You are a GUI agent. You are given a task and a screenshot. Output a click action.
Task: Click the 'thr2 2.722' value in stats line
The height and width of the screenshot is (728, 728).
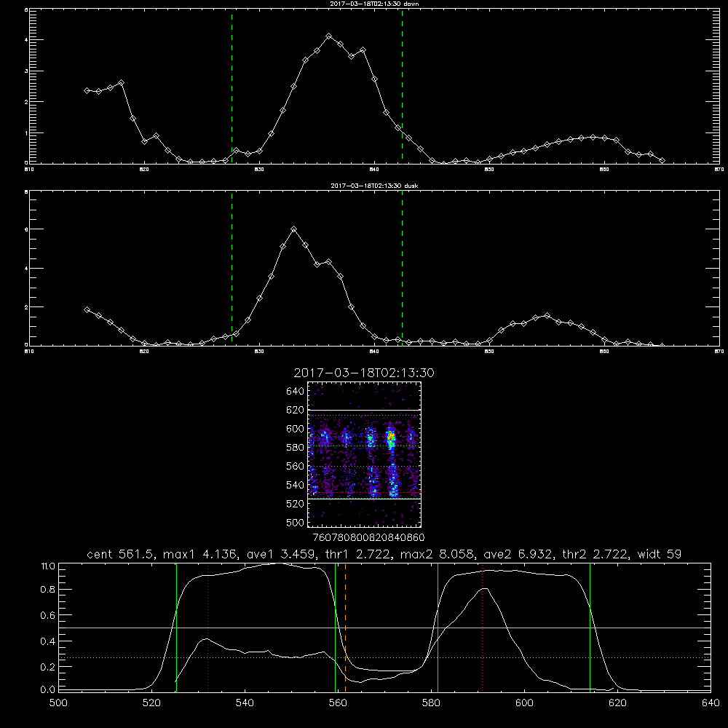pyautogui.click(x=596, y=554)
